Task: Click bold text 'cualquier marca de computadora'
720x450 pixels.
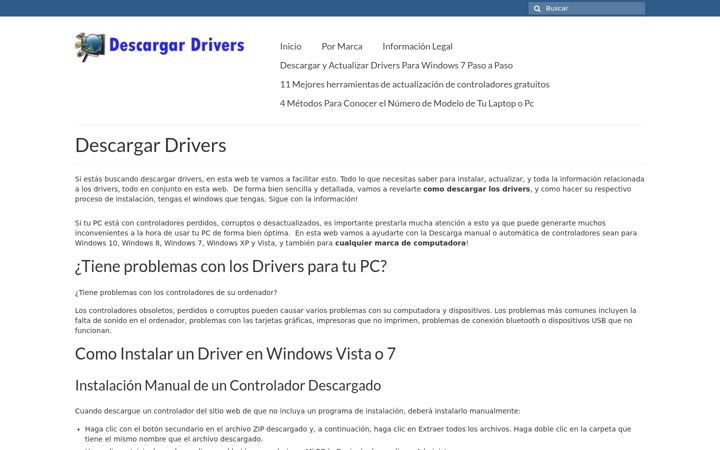Action: pyautogui.click(x=400, y=243)
